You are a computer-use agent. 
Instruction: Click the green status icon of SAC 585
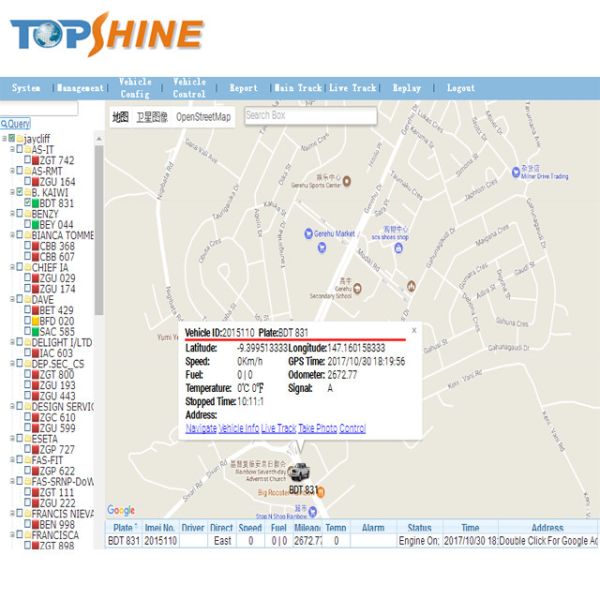tap(36, 332)
